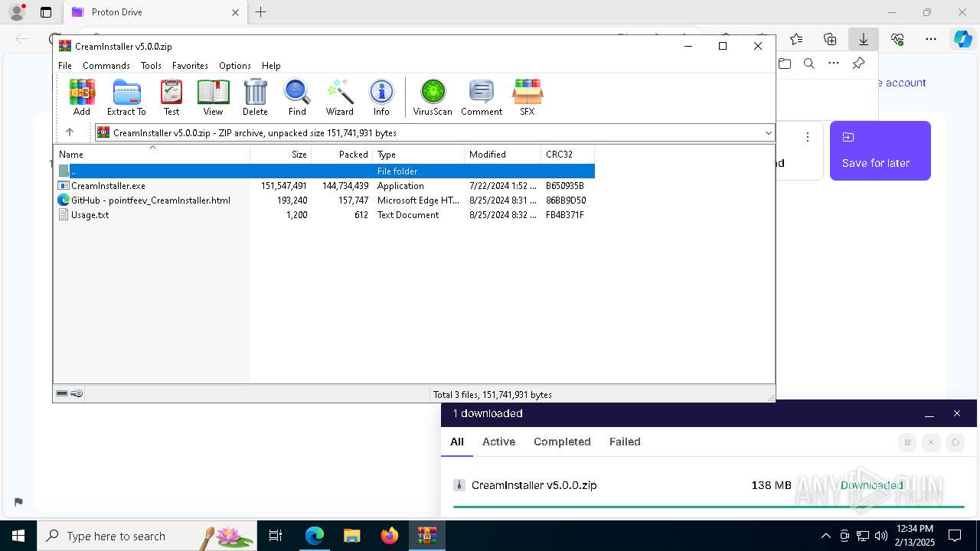The width and height of the screenshot is (980, 551).
Task: Click the pause all transfers button
Action: coord(907,442)
